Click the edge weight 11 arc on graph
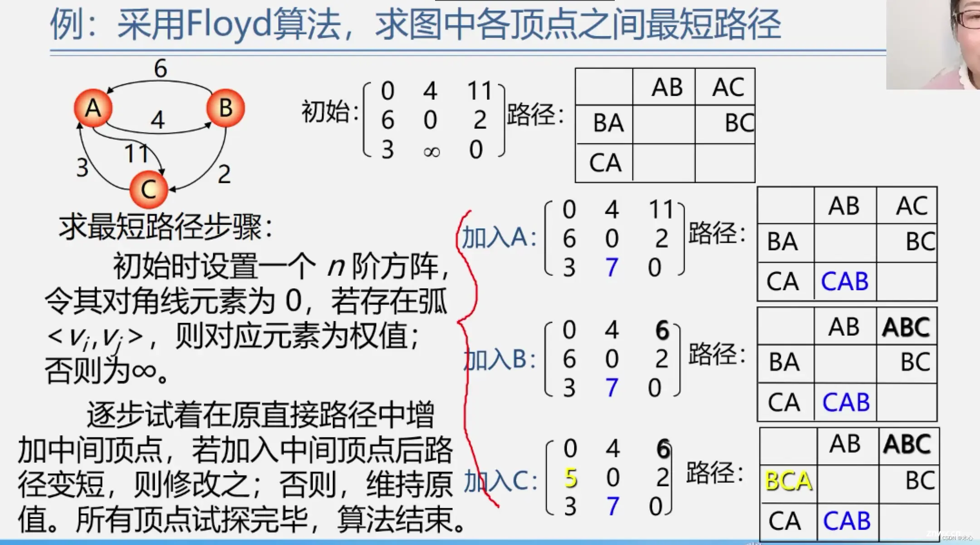 [x=134, y=147]
